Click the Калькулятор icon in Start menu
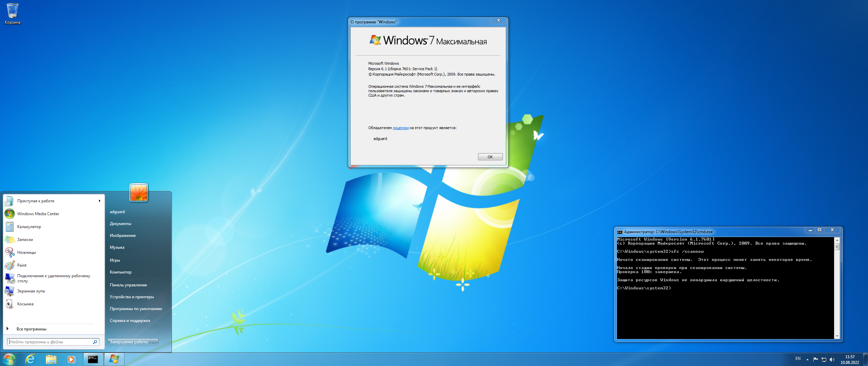The image size is (868, 366). click(x=9, y=227)
